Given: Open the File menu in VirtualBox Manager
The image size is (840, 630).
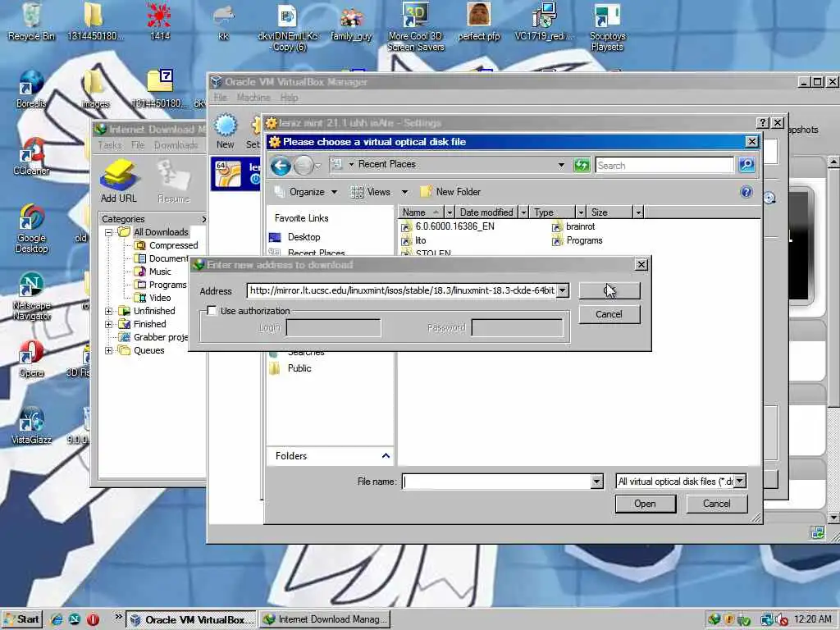Looking at the screenshot, I should coord(220,98).
